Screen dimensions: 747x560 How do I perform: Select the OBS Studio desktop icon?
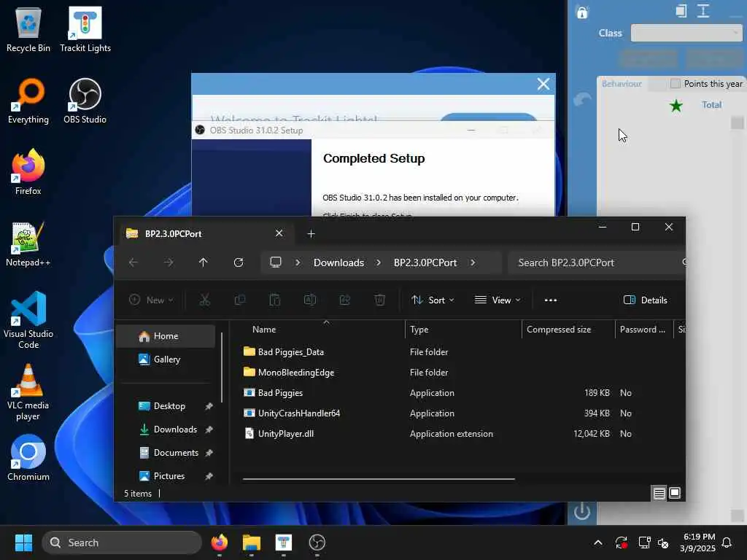[x=85, y=101]
